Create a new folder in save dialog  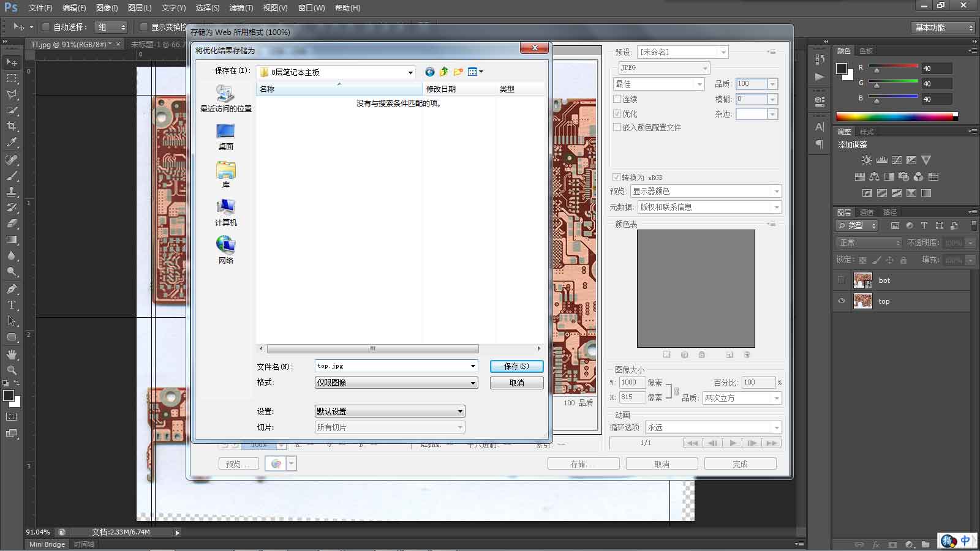(x=458, y=72)
